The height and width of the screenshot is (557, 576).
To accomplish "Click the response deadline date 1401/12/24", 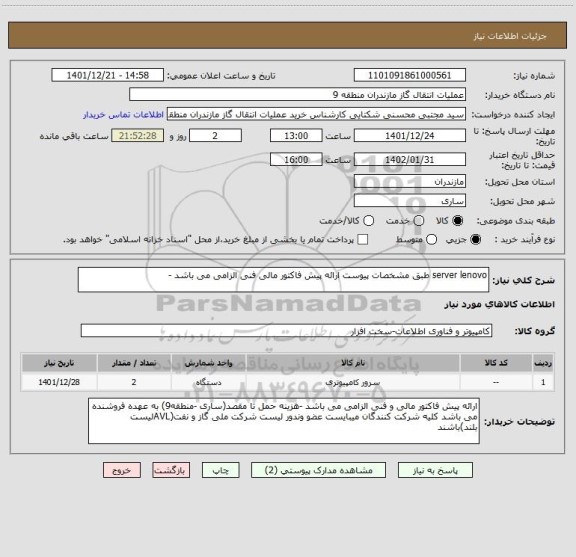I will (x=410, y=136).
